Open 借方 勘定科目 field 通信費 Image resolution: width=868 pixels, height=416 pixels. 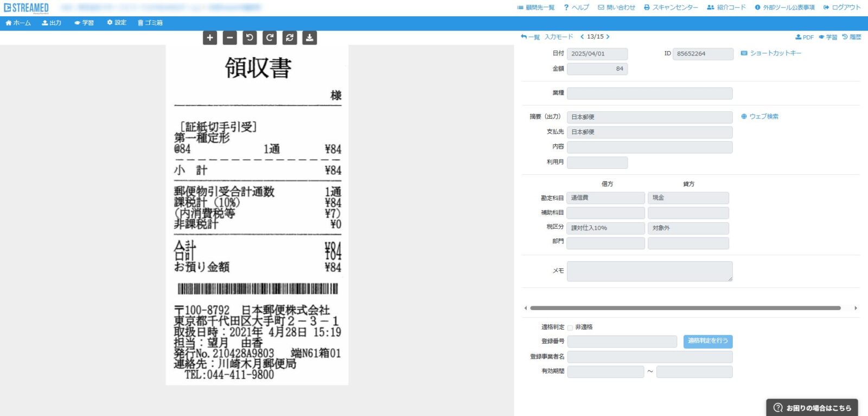click(x=605, y=198)
